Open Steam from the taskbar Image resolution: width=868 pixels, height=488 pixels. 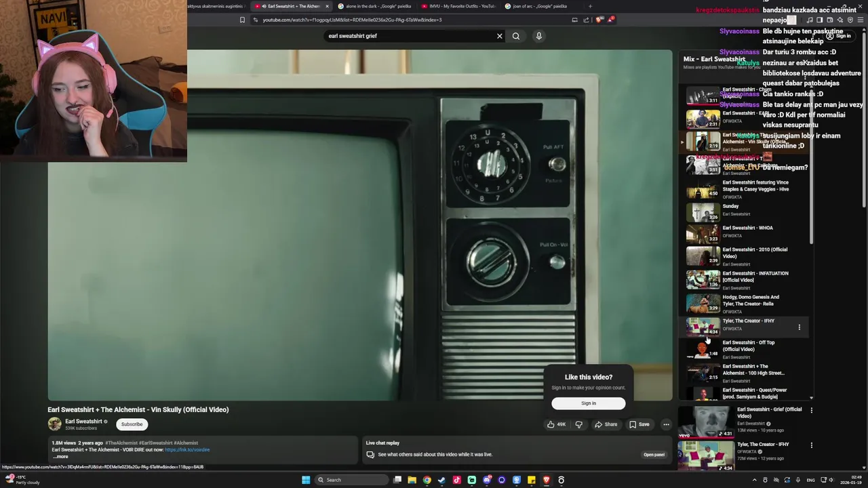pyautogui.click(x=441, y=480)
